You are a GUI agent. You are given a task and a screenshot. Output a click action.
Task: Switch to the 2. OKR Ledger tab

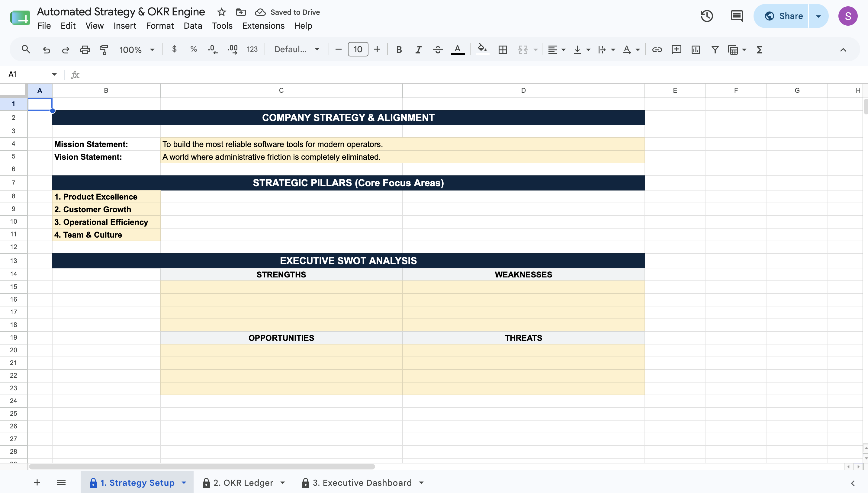pos(243,482)
